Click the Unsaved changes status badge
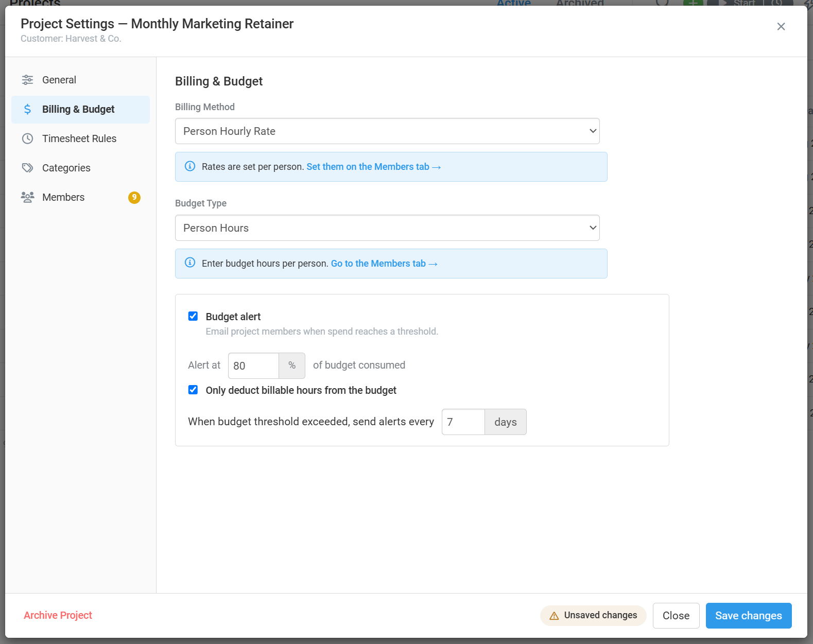Viewport: 813px width, 644px height. pos(593,616)
